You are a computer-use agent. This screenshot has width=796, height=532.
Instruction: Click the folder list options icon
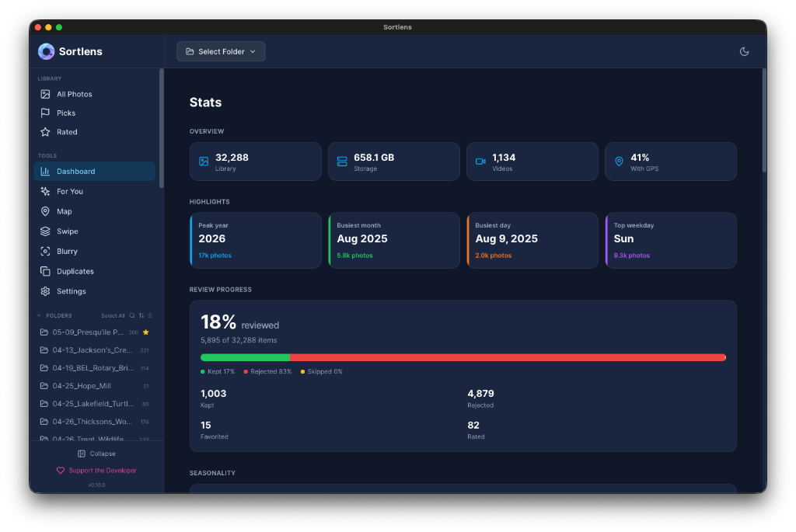(x=150, y=315)
